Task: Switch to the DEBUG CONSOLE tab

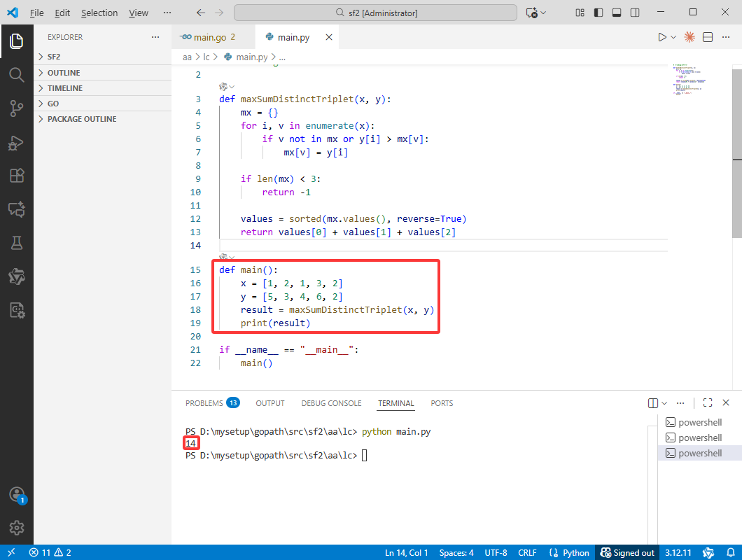Action: click(331, 402)
